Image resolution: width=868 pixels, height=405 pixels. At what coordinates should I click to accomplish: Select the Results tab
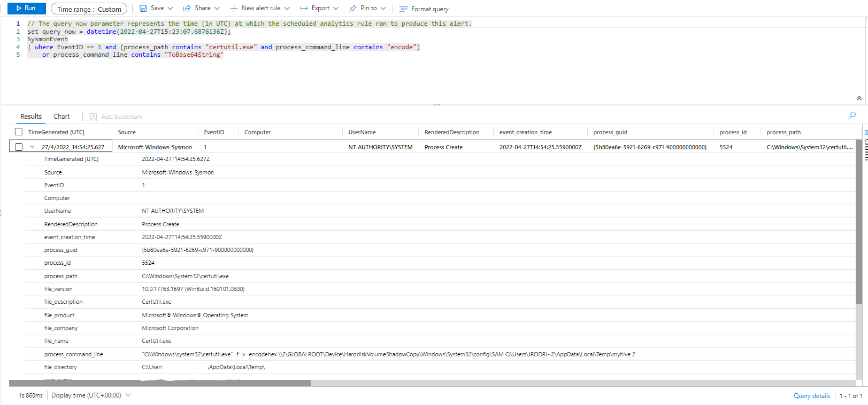31,117
